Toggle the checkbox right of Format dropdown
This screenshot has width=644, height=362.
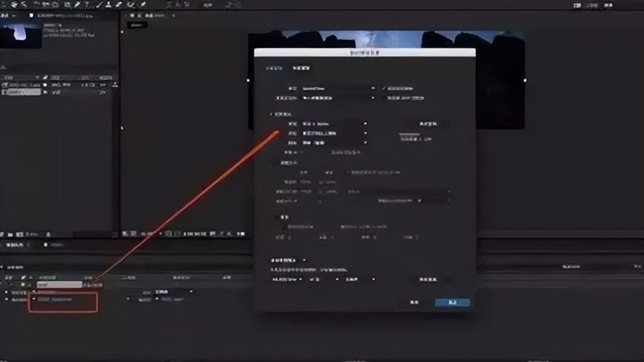(384, 87)
